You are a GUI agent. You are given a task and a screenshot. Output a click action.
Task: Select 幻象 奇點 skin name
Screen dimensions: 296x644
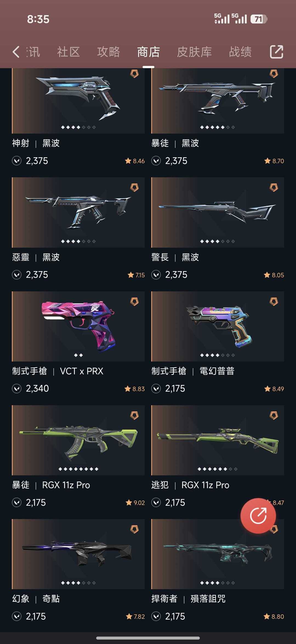pyautogui.click(x=36, y=599)
